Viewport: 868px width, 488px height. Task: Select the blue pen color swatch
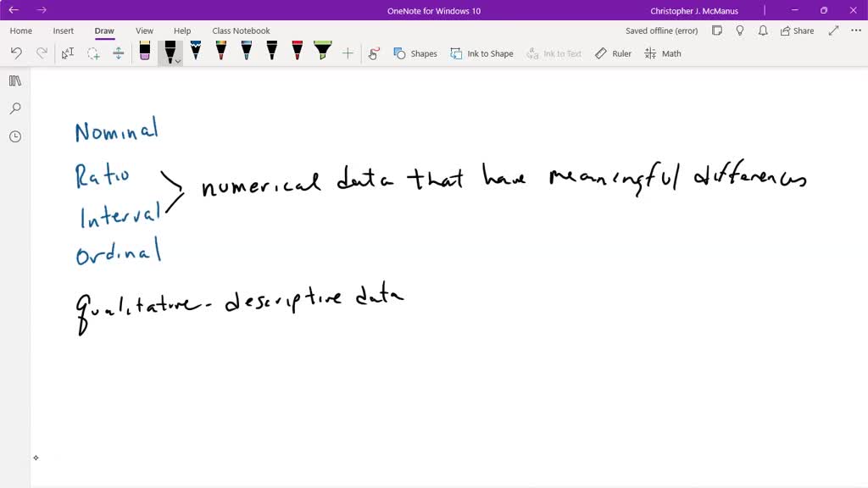(195, 53)
